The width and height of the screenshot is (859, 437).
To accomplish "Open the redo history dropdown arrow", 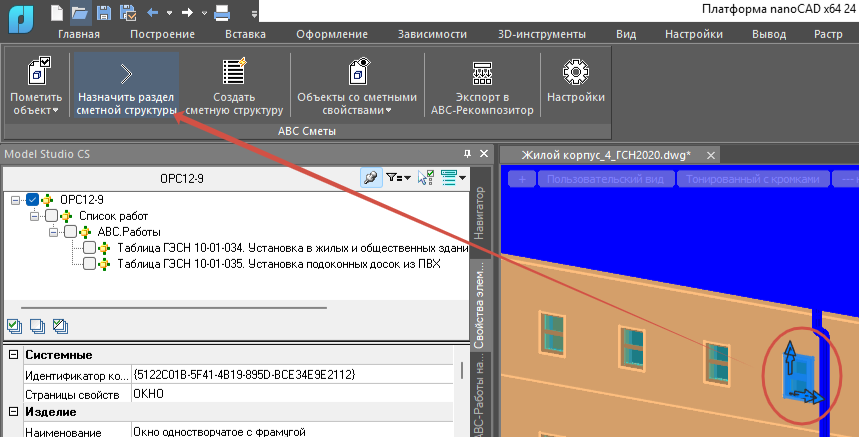I will point(204,13).
